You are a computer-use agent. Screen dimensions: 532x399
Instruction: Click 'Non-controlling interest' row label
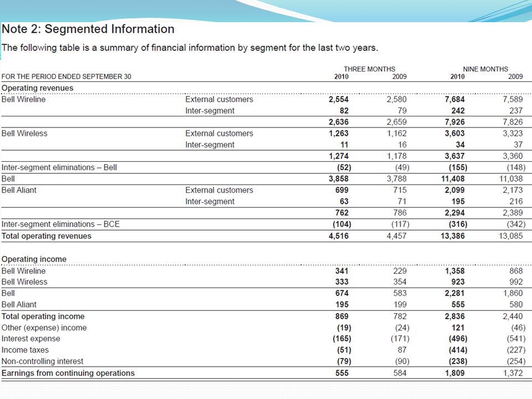point(43,361)
